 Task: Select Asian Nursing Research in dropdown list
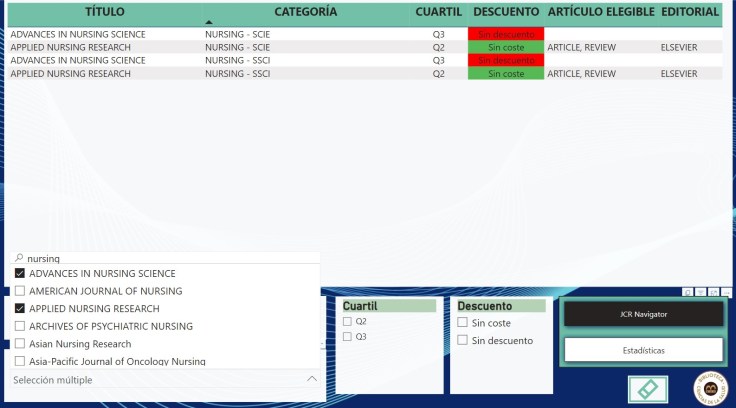[x=20, y=344]
